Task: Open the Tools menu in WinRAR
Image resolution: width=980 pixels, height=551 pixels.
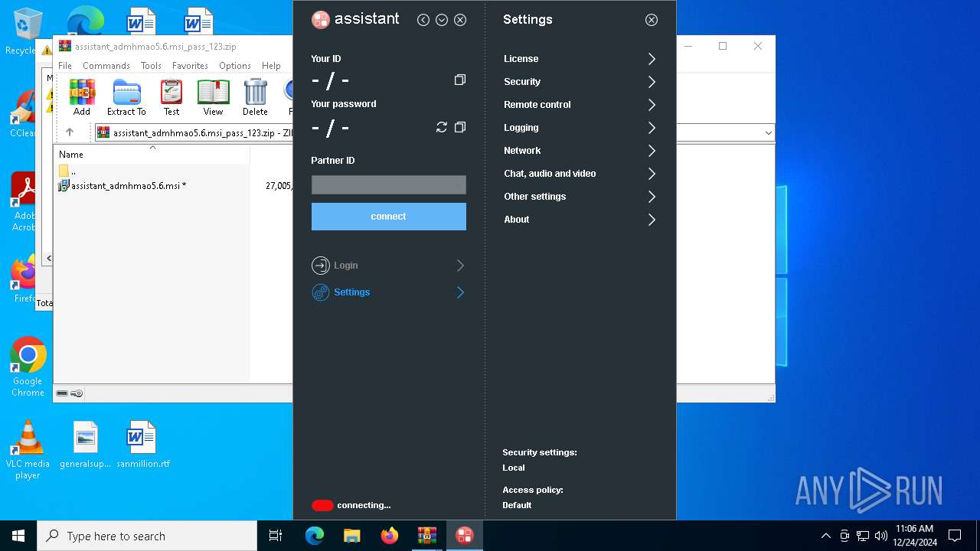Action: (151, 66)
